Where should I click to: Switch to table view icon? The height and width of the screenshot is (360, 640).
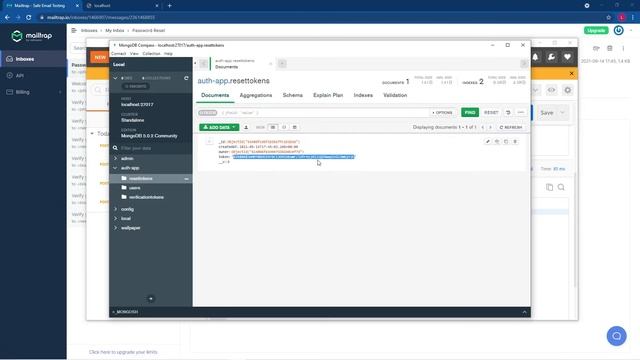[x=295, y=127]
